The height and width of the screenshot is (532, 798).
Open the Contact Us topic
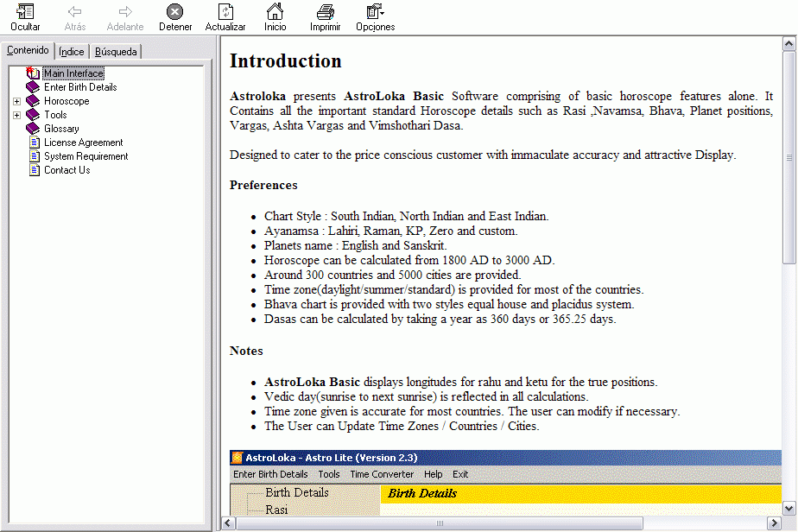coord(66,170)
